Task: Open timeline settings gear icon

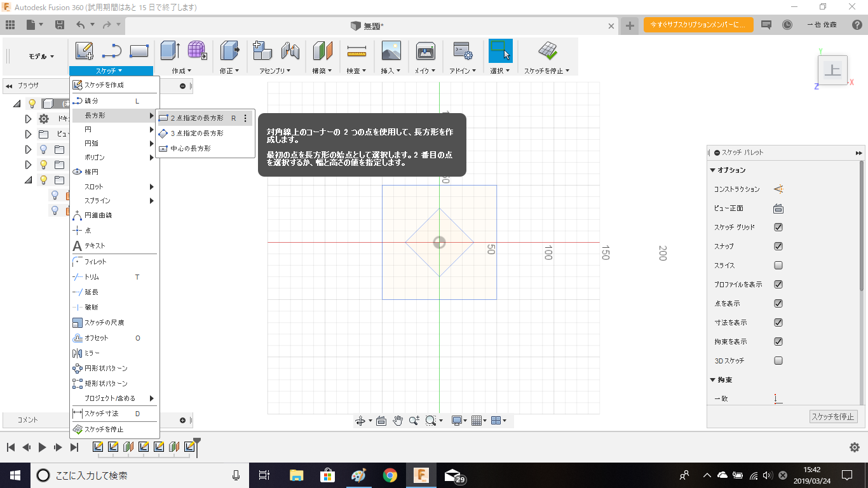Action: tap(855, 447)
